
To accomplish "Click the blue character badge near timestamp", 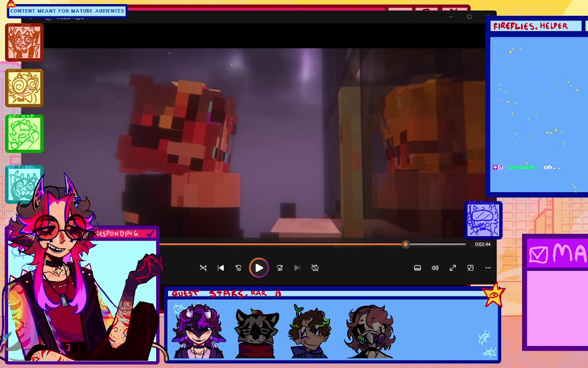I will pos(483,220).
